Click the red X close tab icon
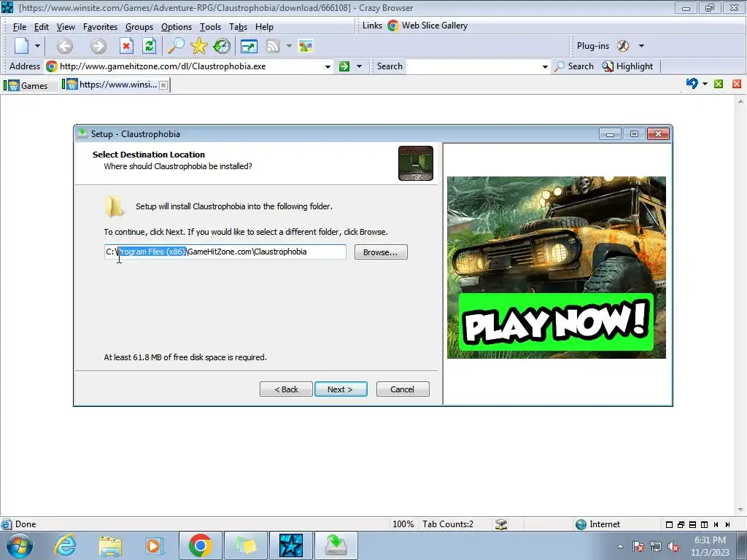This screenshot has width=747, height=560. click(737, 84)
